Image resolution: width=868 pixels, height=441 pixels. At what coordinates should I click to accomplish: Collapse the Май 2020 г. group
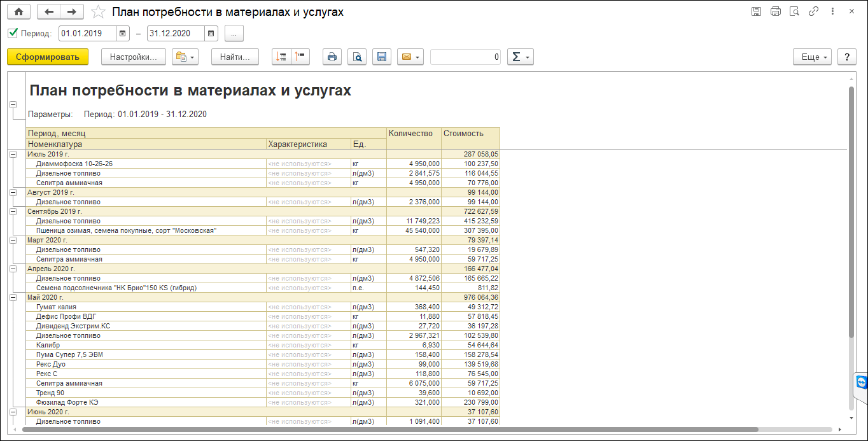(13, 297)
